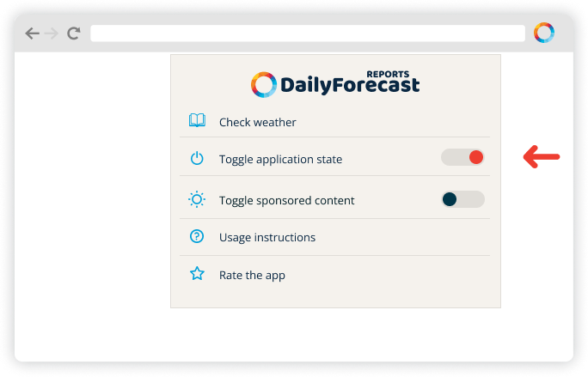This screenshot has height=377, width=588.
Task: Open Check weather
Action: [x=258, y=122]
